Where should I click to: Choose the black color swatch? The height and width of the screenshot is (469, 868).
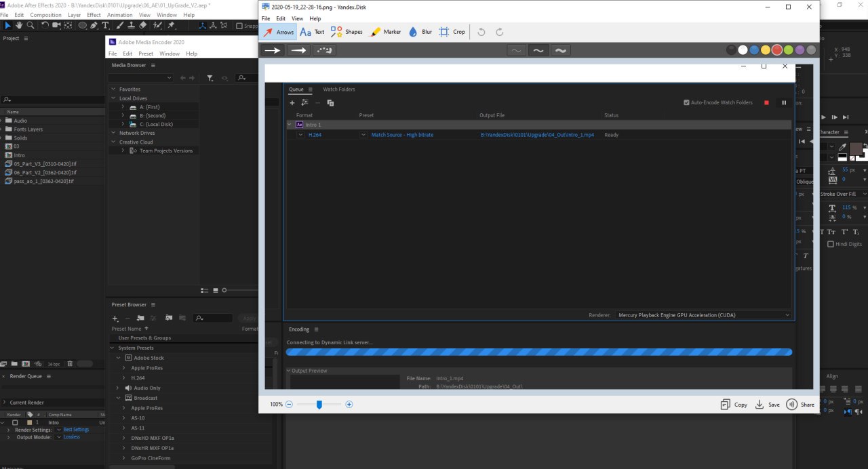point(732,50)
